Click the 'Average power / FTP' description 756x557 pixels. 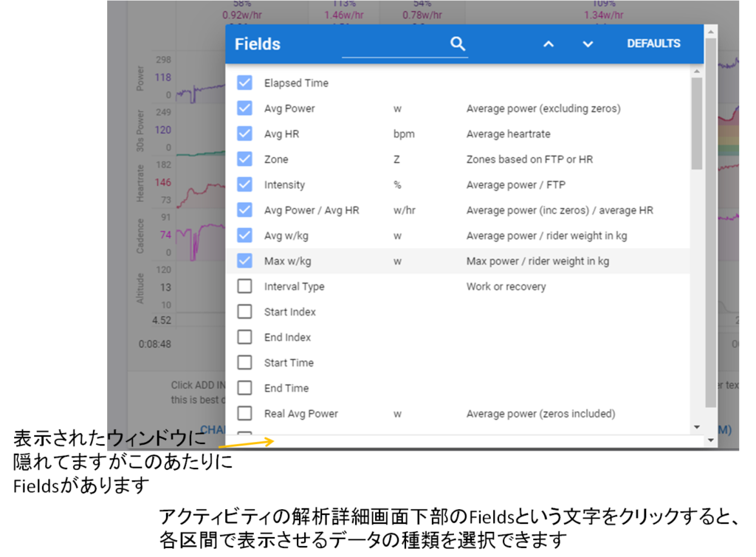[x=516, y=185]
